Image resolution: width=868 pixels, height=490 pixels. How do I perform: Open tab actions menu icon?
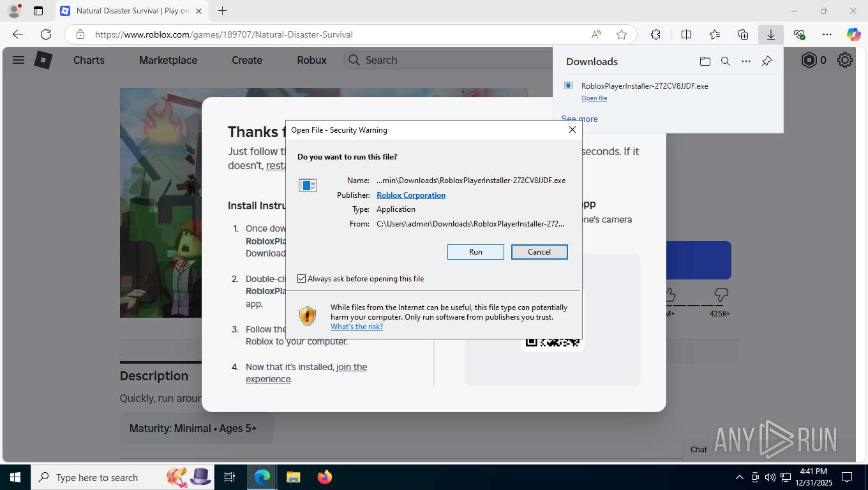pos(38,11)
